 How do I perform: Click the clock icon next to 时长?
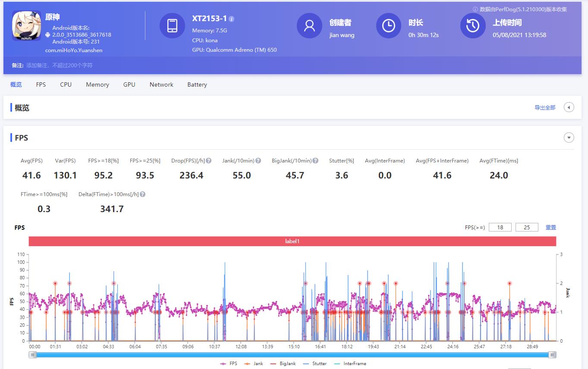pos(388,26)
